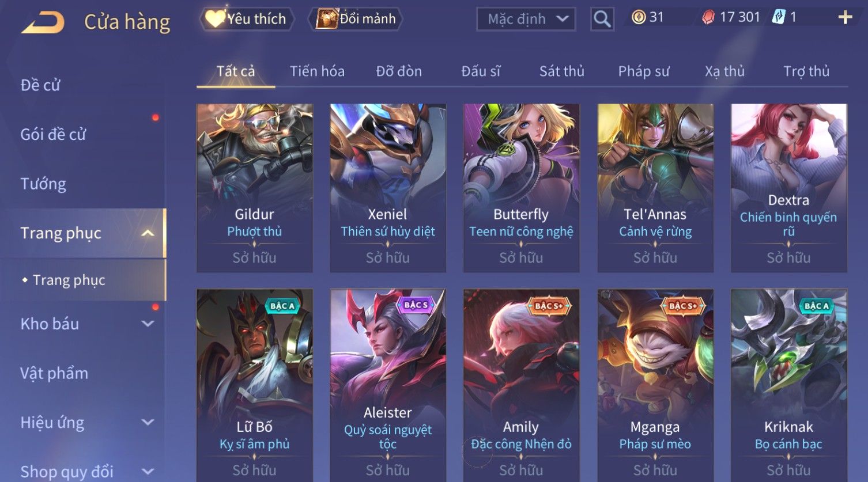Click the blue ticket currency icon

[x=778, y=17]
